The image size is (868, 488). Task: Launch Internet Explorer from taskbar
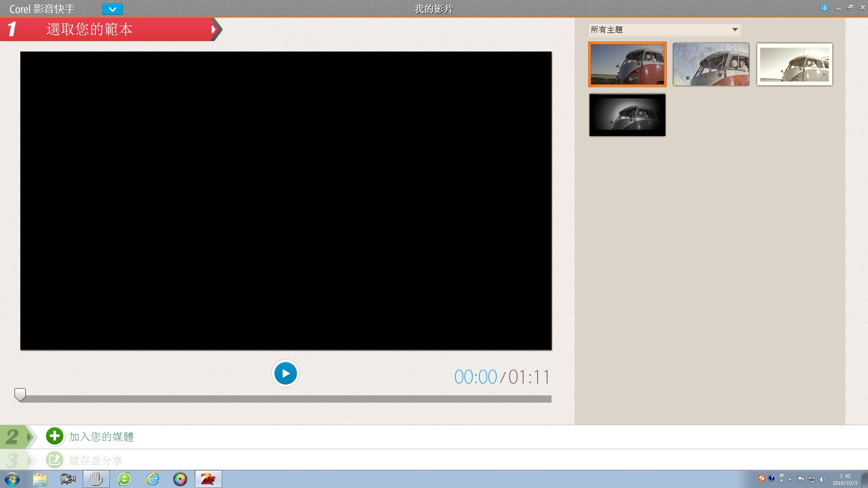point(152,479)
